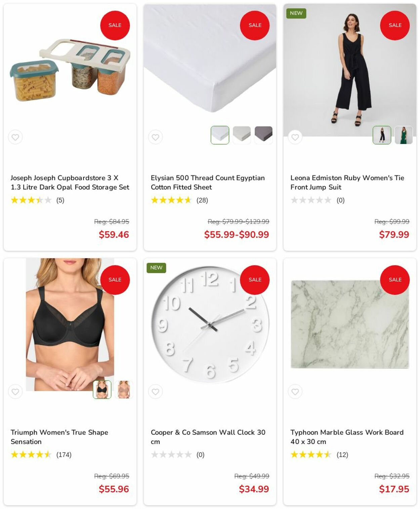Viewport: 420px width, 509px height.
Task: Select white colour swatch for fitted sheet
Action: tap(220, 135)
